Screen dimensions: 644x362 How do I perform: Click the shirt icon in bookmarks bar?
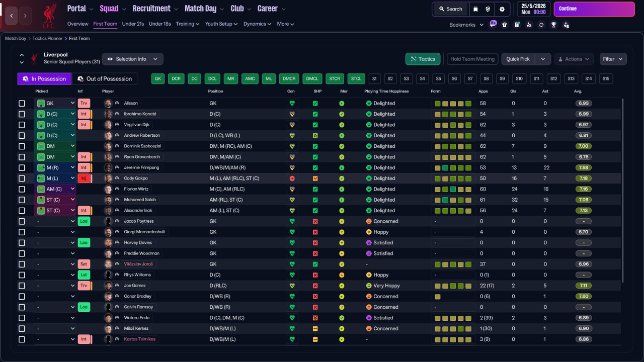[505, 25]
